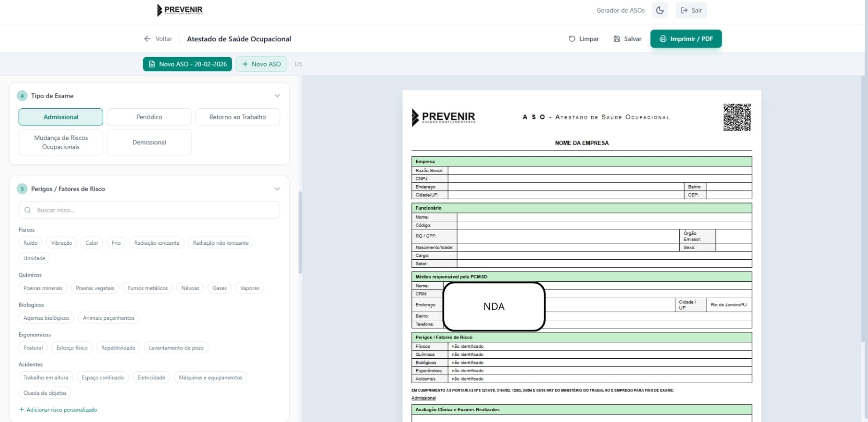The width and height of the screenshot is (868, 422).
Task: Select the Demissional exam type
Action: coord(149,142)
